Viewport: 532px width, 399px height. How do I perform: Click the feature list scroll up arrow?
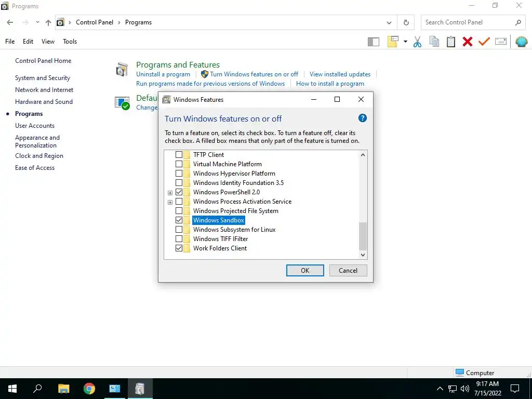(363, 155)
